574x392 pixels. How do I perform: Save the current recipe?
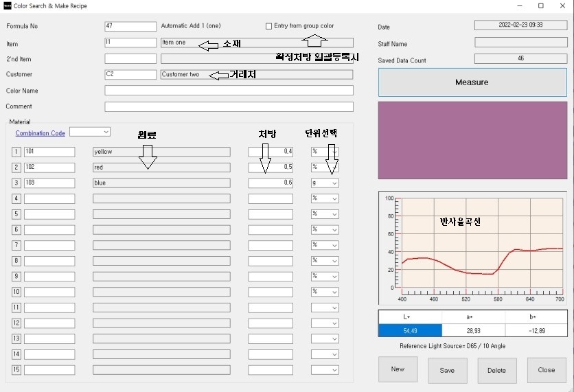[x=447, y=370]
